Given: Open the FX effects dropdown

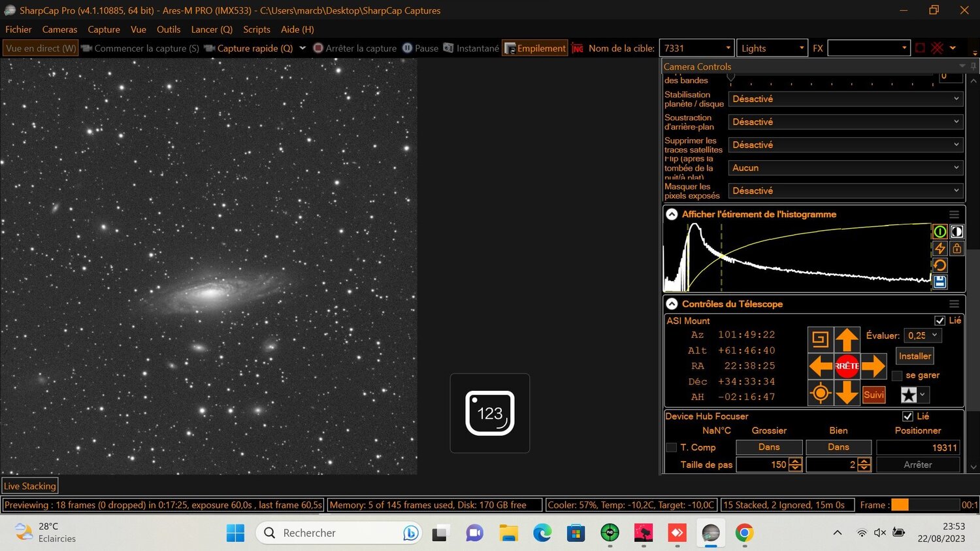Looking at the screenshot, I should click(x=868, y=48).
